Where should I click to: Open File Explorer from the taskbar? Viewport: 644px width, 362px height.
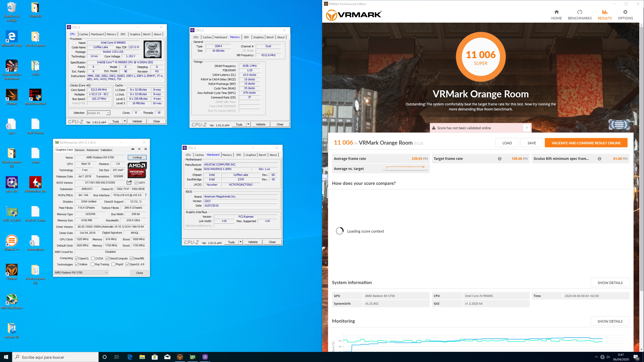142,357
